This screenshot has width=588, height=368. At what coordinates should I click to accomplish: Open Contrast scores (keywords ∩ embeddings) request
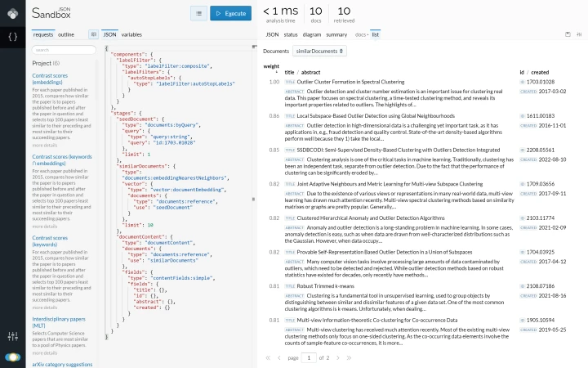click(x=62, y=160)
